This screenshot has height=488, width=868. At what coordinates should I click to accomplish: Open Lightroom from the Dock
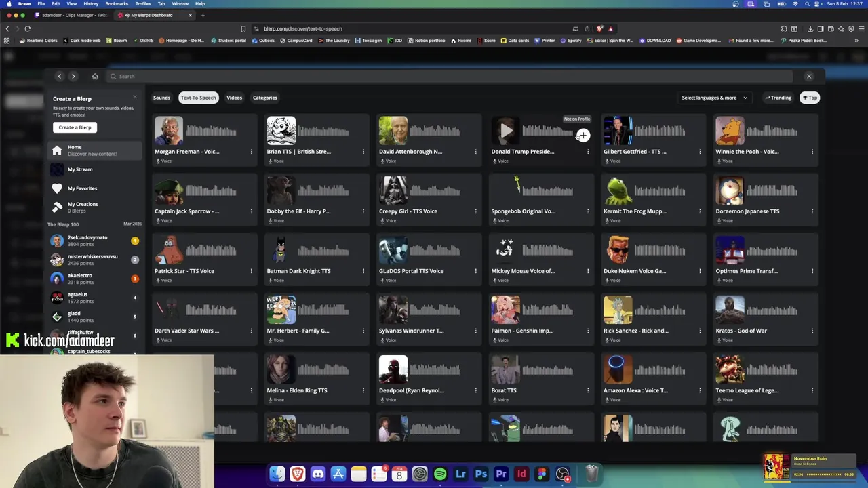pos(460,474)
